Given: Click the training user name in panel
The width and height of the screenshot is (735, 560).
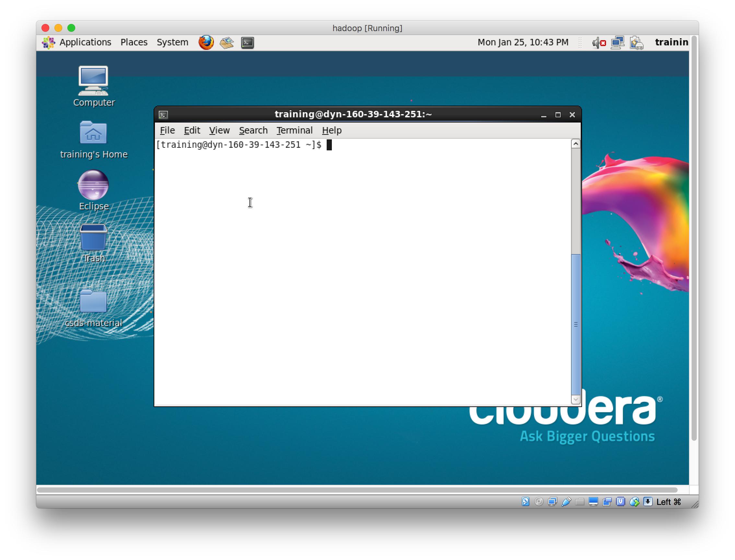Looking at the screenshot, I should [x=671, y=42].
